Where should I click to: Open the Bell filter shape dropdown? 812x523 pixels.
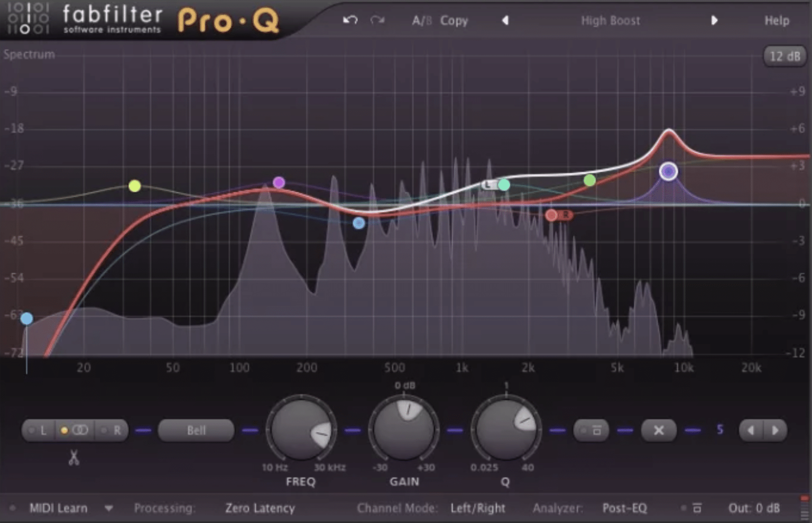tap(196, 430)
